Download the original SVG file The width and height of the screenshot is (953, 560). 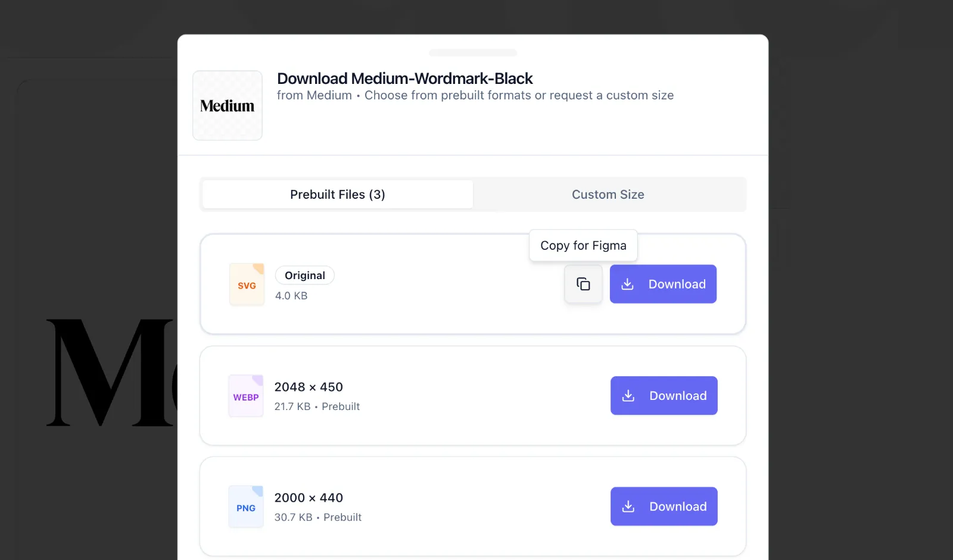663,284
